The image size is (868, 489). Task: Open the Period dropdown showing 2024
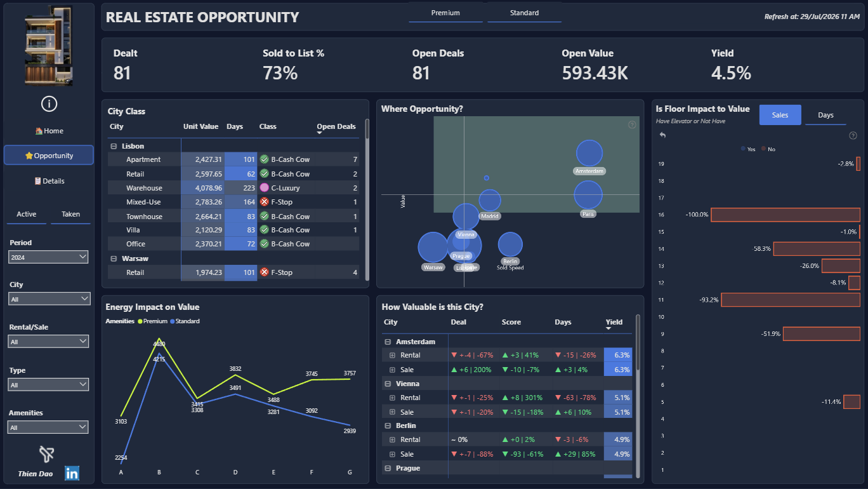(49, 257)
